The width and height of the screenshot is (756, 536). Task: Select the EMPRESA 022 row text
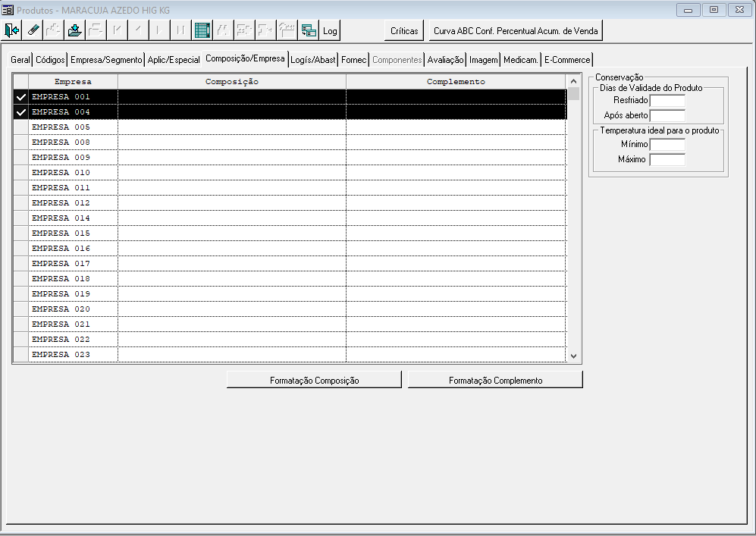click(x=61, y=340)
